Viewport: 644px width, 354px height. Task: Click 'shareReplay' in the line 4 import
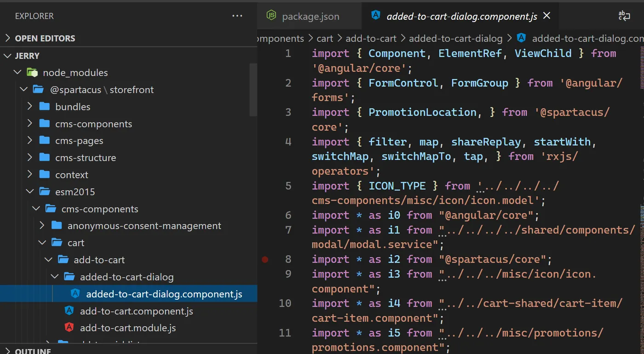486,142
